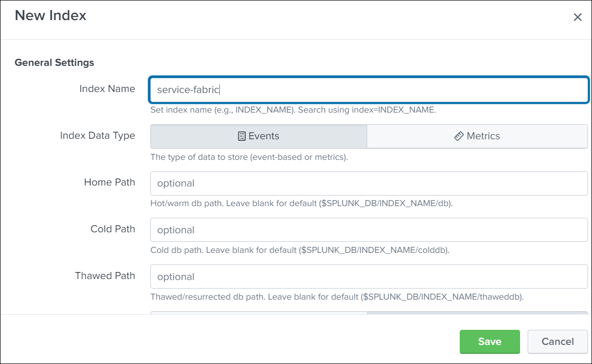Cancel creating the new index
This screenshot has height=364, width=592.
[557, 341]
